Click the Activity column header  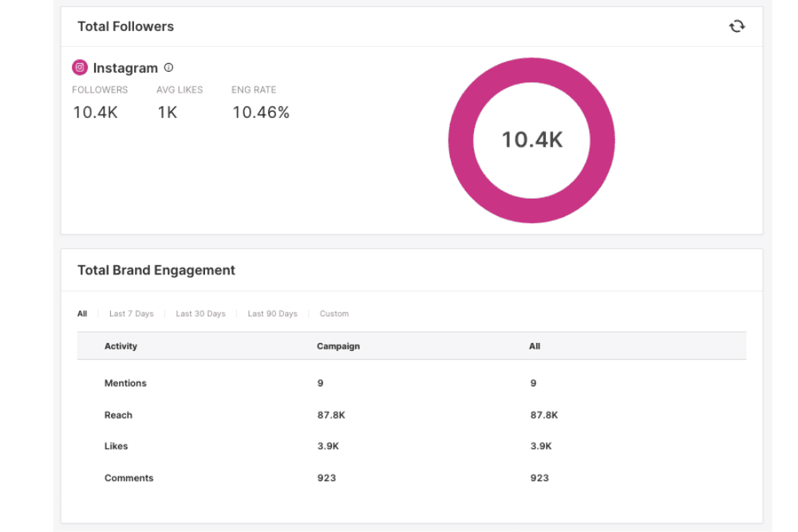(x=121, y=346)
